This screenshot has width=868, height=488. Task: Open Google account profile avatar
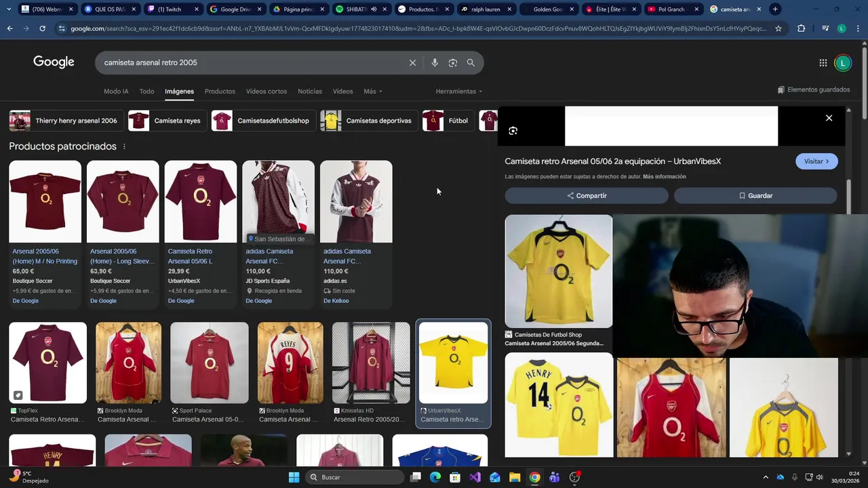843,63
